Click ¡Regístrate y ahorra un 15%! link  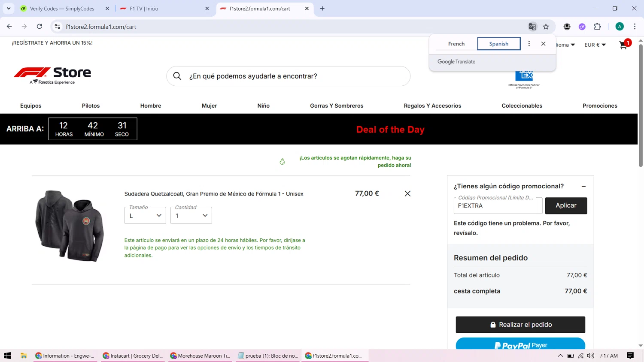[52, 43]
